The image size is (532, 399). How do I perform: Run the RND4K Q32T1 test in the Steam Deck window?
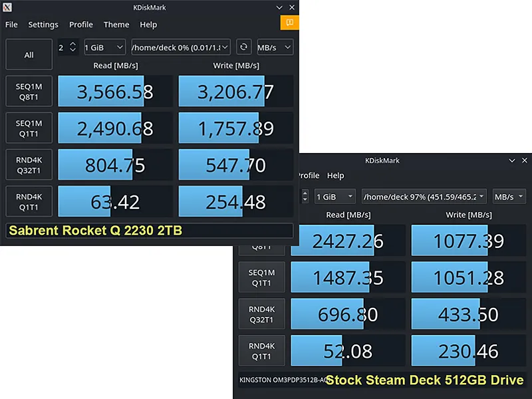[261, 314]
